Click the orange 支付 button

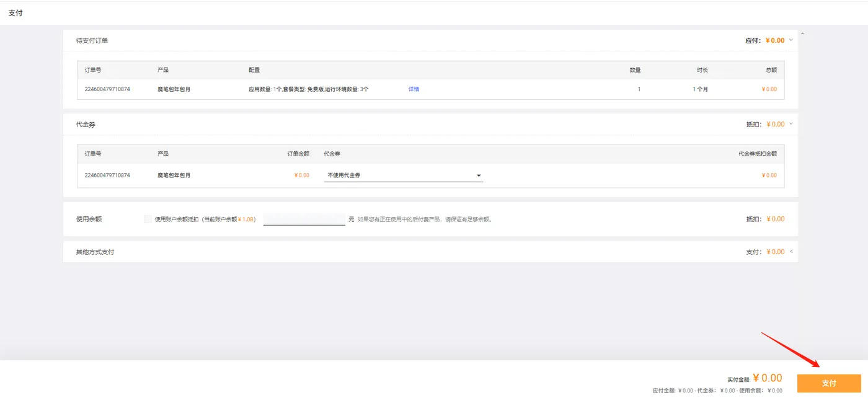[829, 383]
